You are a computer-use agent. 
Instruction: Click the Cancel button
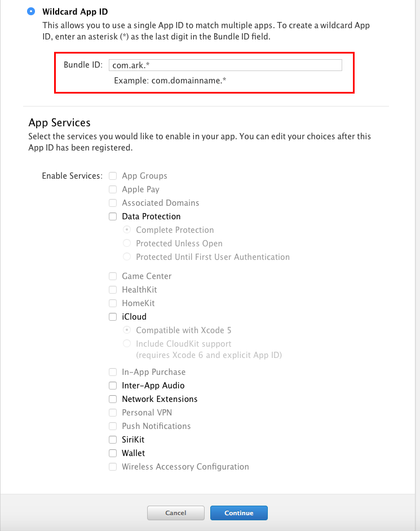click(x=176, y=513)
